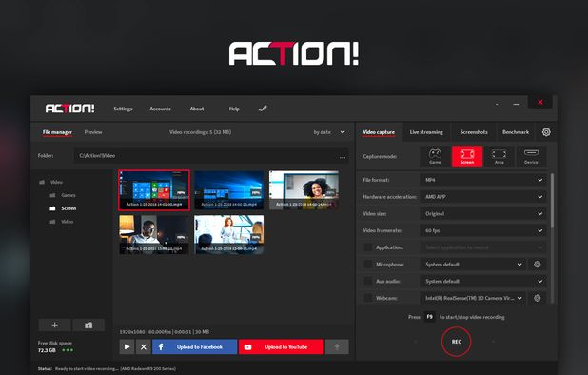Image resolution: width=588 pixels, height=375 pixels.
Task: Click the top-level Video folder icon
Action: tap(42, 182)
